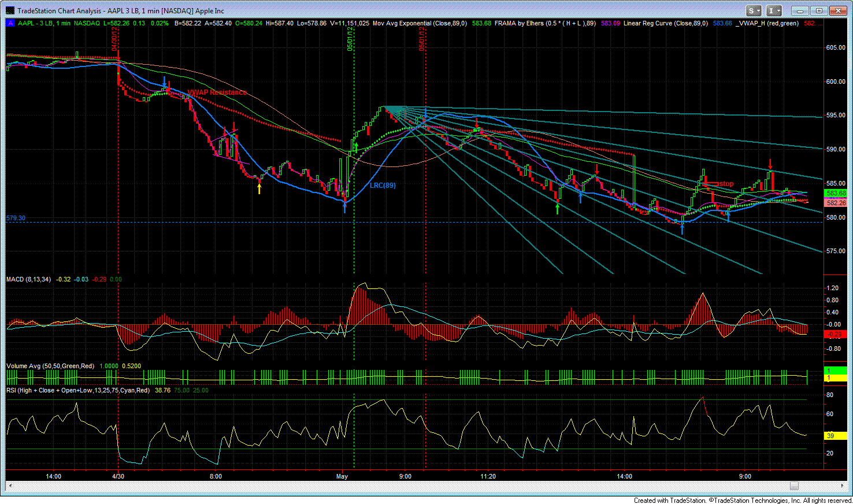Click the "4/30" date label on the time axis

(118, 477)
